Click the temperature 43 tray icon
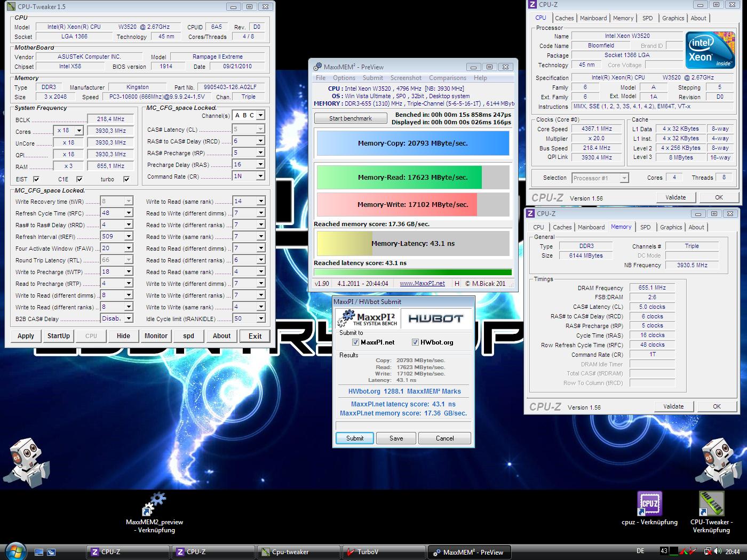 tap(664, 551)
